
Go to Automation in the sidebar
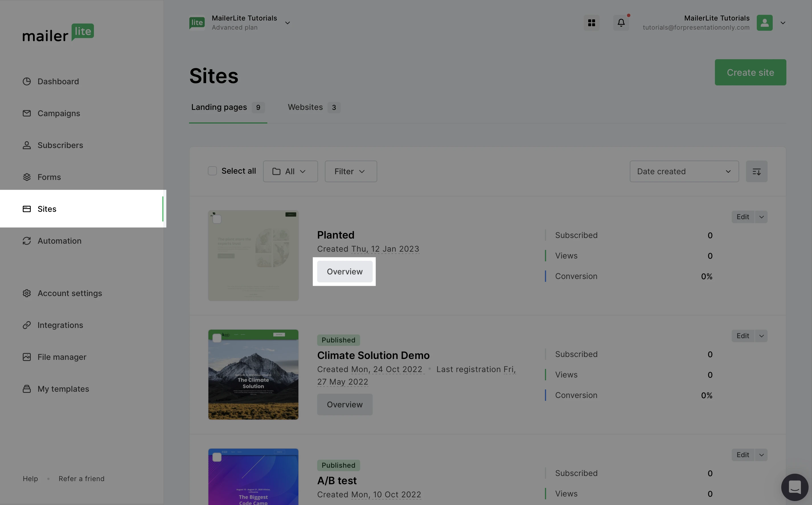click(x=59, y=241)
